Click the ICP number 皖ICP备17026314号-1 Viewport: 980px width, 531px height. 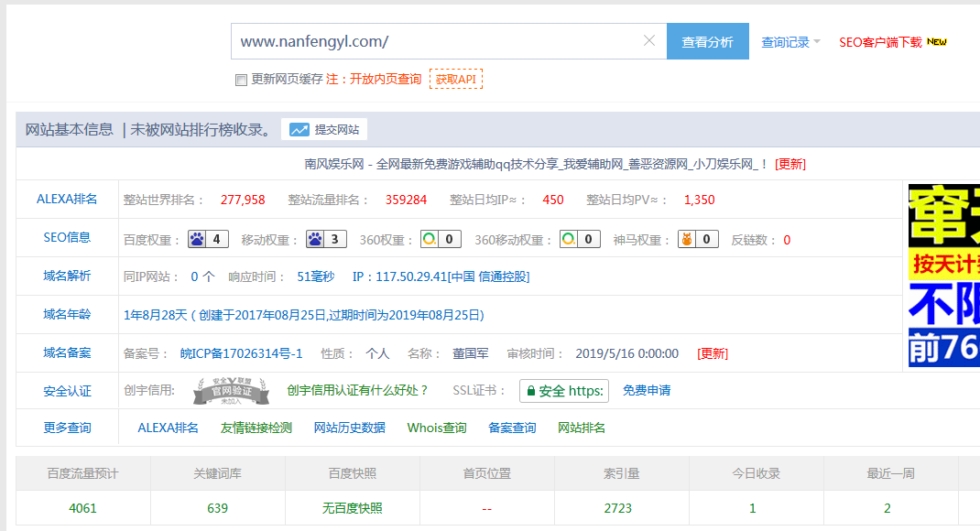pos(241,353)
